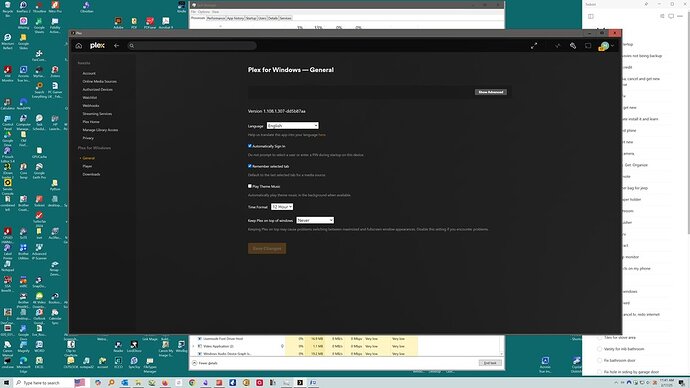The image size is (690, 388).
Task: Open the Language dropdown
Action: click(x=292, y=126)
